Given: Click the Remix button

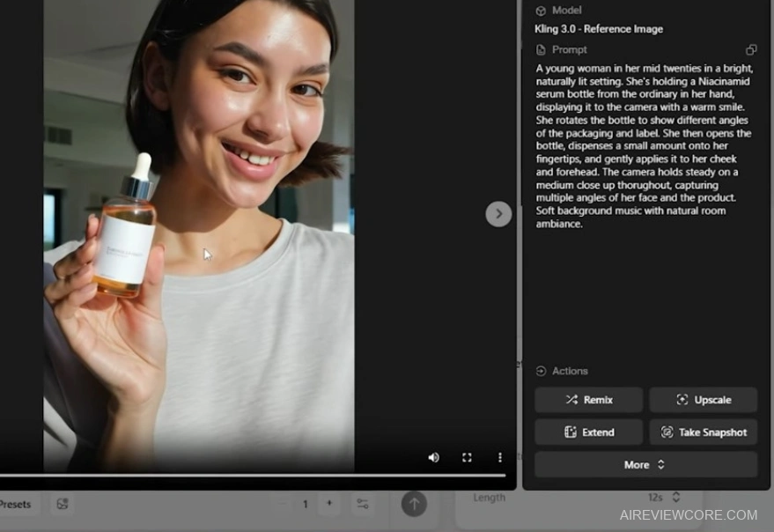Looking at the screenshot, I should pos(589,400).
